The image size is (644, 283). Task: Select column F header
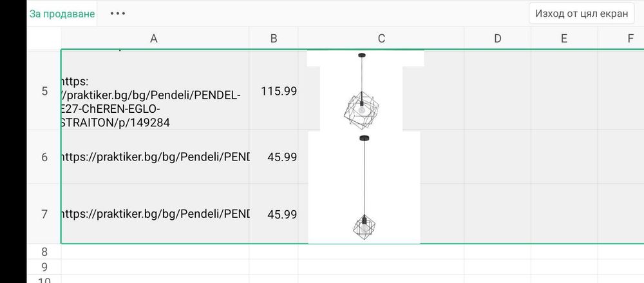(630, 39)
